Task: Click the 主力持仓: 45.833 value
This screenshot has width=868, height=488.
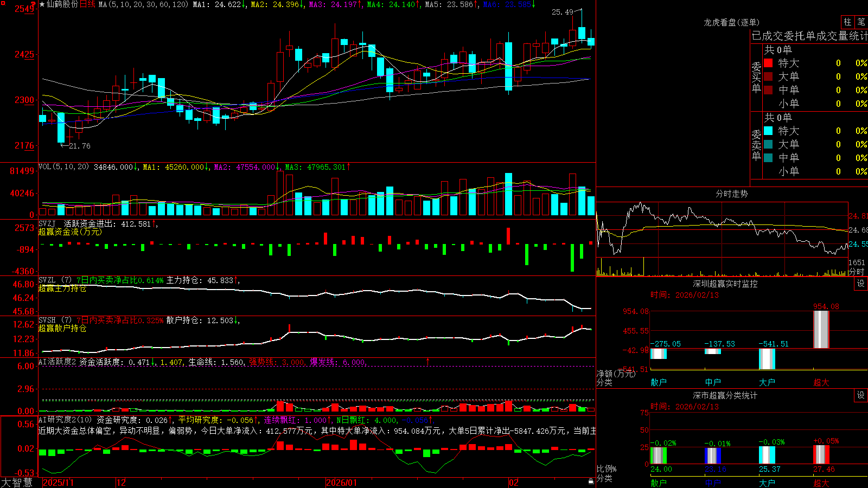Action: (x=200, y=280)
